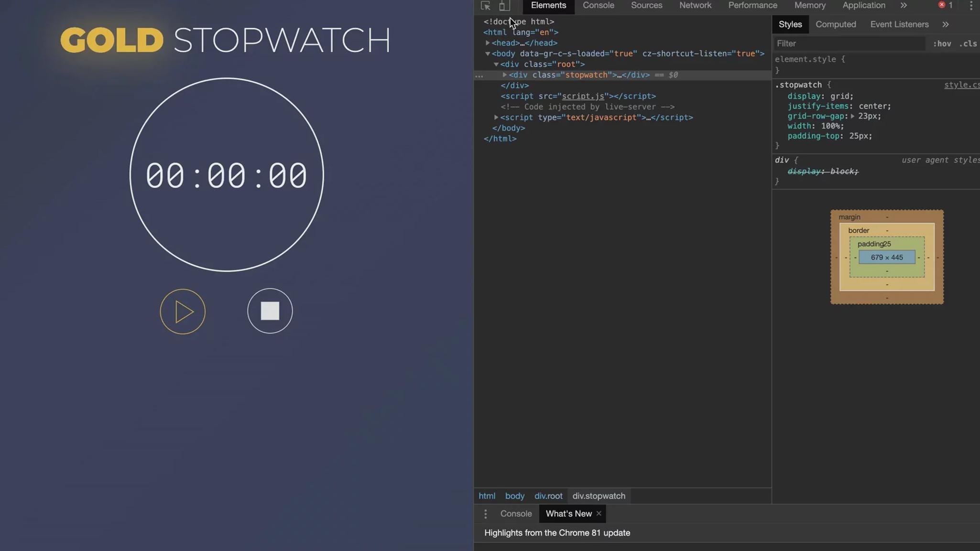Screen dimensions: 980x551
Task: Open the style.css stylesheet link
Action: (x=962, y=85)
